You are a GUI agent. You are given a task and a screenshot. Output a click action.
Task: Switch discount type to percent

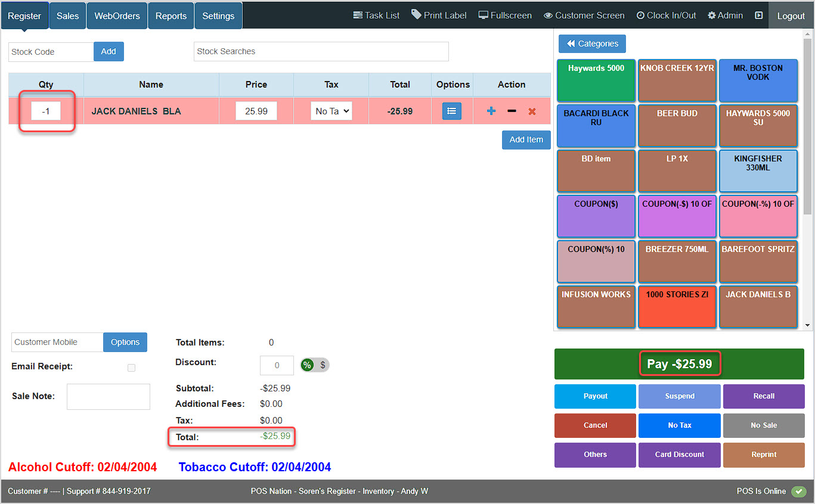(307, 365)
